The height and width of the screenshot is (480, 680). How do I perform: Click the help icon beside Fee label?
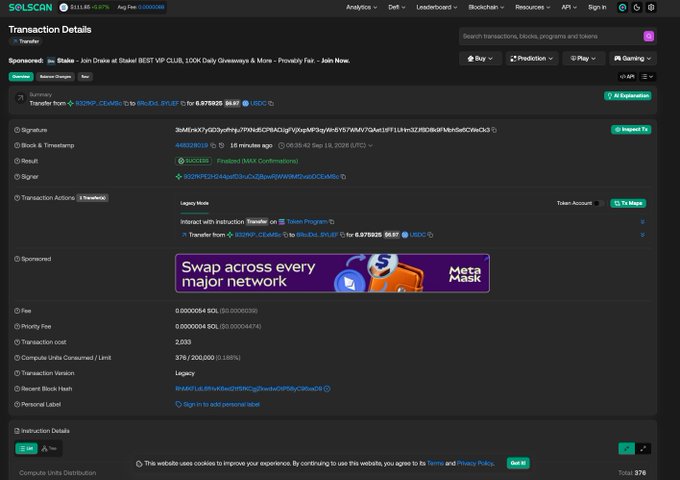coord(17,311)
